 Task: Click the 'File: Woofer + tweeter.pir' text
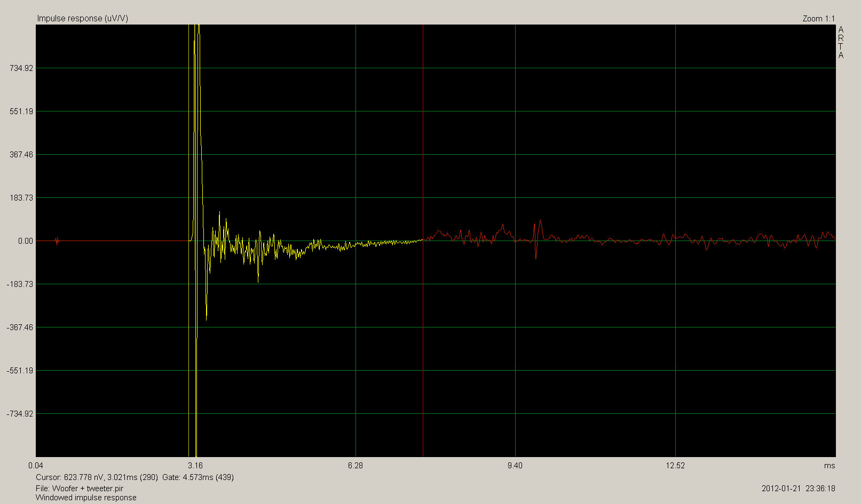(80, 489)
